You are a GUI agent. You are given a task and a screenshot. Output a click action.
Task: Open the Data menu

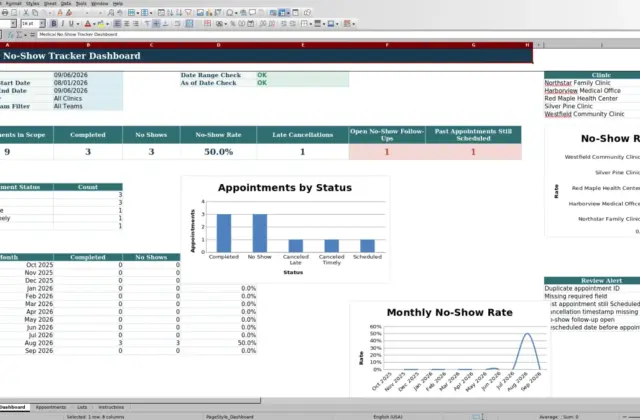66,3
